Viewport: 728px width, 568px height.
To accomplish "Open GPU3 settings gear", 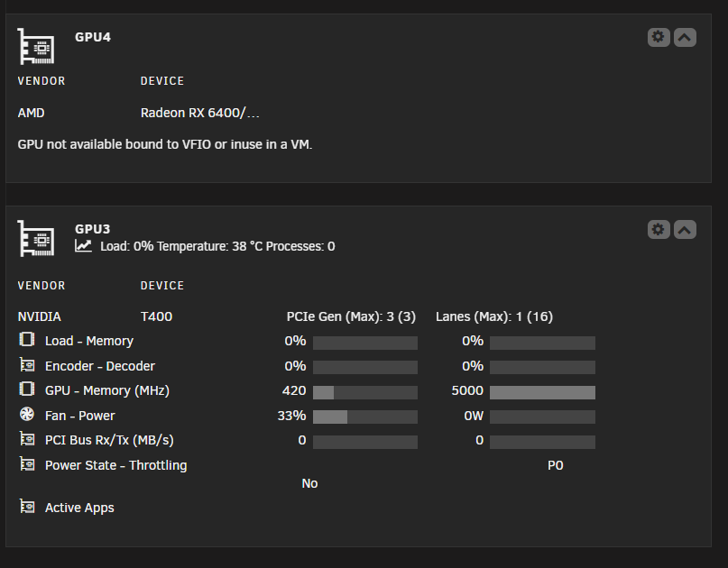I will 659,229.
